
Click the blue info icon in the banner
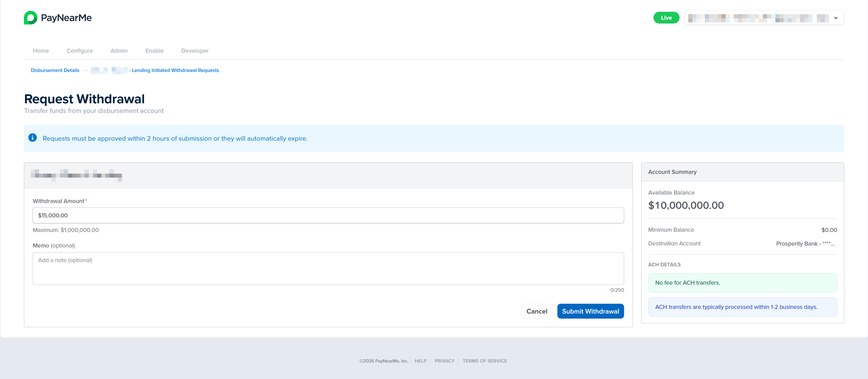32,138
